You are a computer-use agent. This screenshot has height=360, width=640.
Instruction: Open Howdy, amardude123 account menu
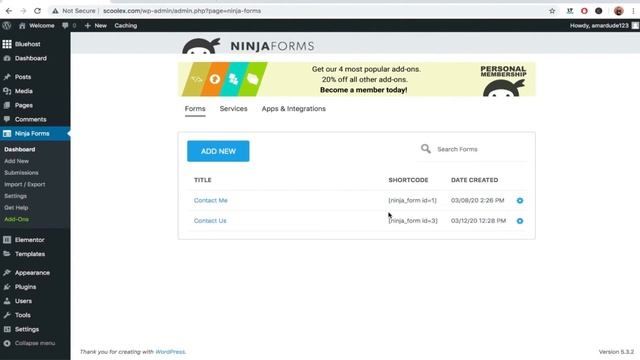coord(604,25)
